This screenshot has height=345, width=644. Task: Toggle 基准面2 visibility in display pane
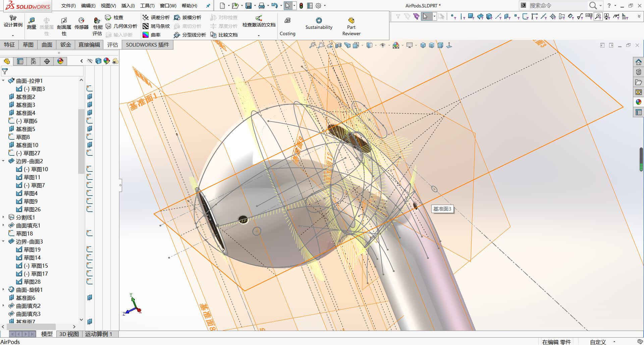90,97
